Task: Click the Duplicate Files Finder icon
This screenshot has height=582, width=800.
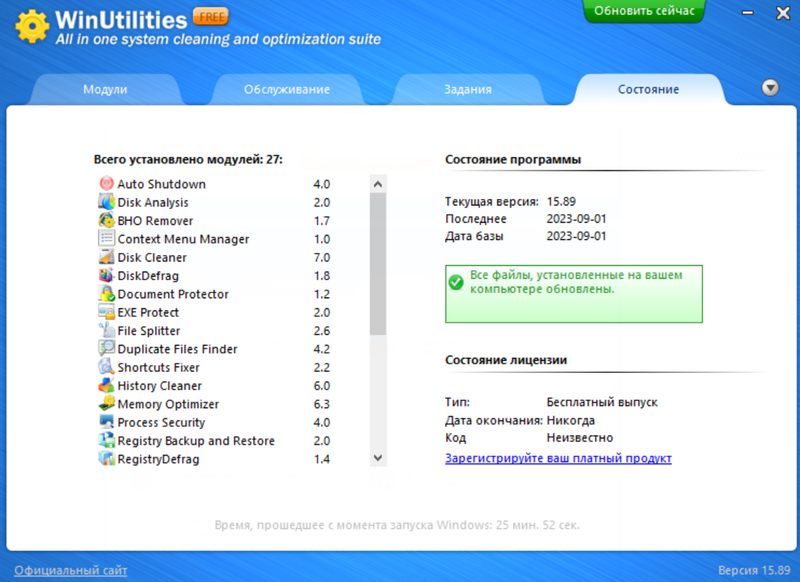Action: [106, 349]
